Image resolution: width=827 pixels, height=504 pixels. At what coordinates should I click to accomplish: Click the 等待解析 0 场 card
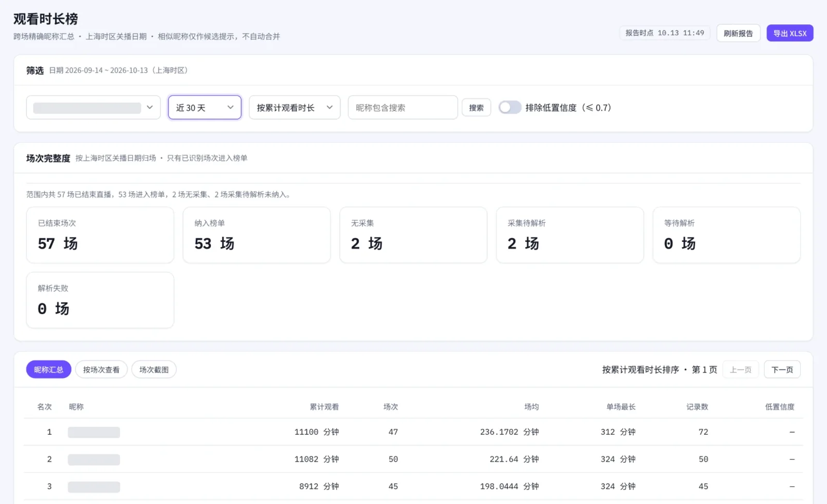coord(727,235)
